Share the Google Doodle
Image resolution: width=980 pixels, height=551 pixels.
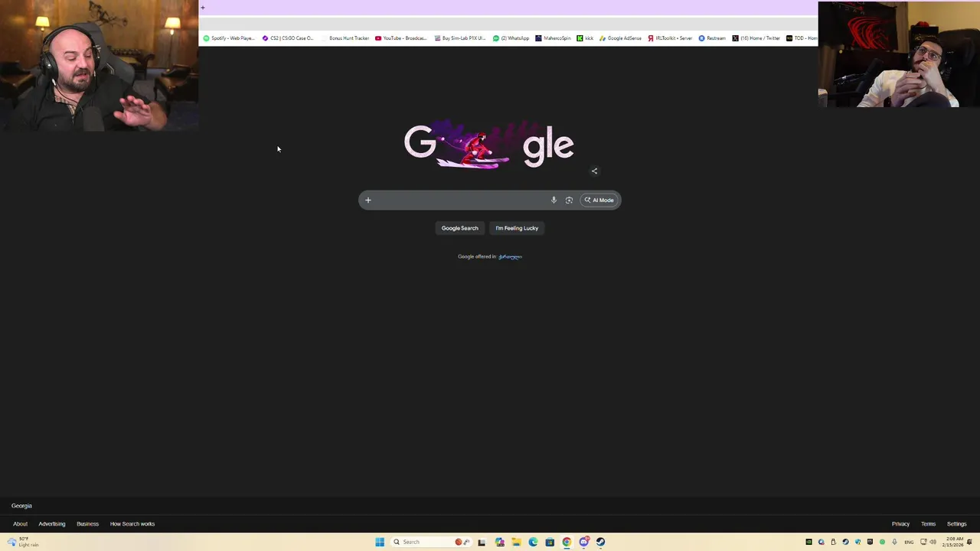click(594, 171)
